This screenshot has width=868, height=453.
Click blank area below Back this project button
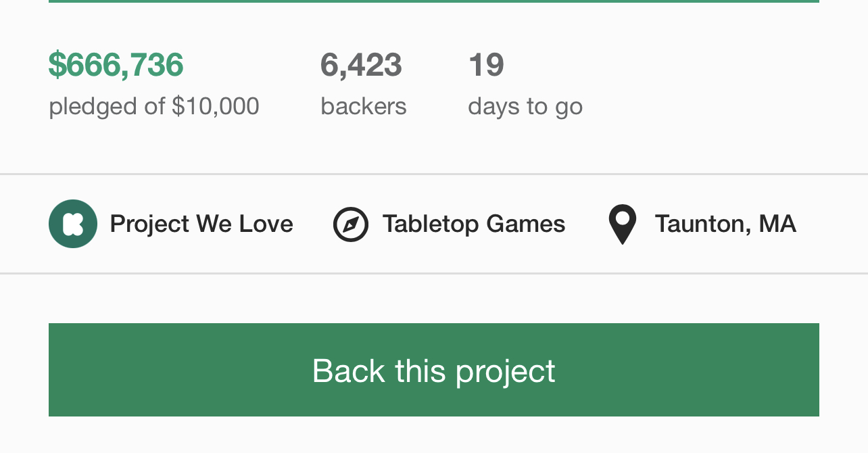[x=434, y=436]
